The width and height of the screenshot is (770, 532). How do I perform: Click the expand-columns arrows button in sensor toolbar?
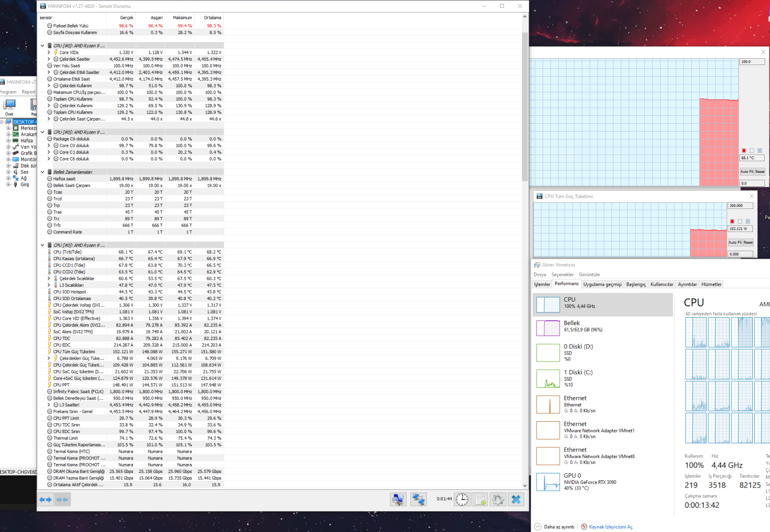[x=45, y=499]
